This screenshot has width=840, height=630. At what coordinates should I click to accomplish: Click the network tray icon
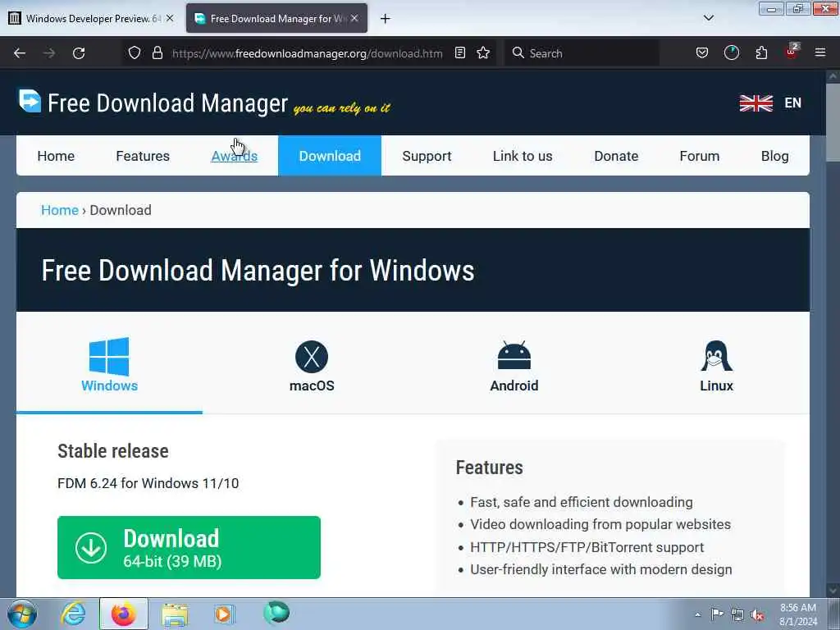737,615
